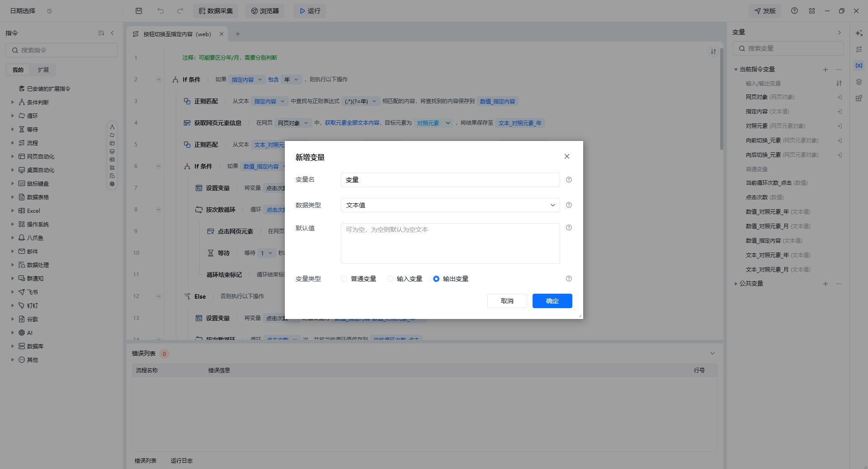Switch to bottom 错误列表 tab
Viewport: 868px width, 469px height.
(146, 460)
